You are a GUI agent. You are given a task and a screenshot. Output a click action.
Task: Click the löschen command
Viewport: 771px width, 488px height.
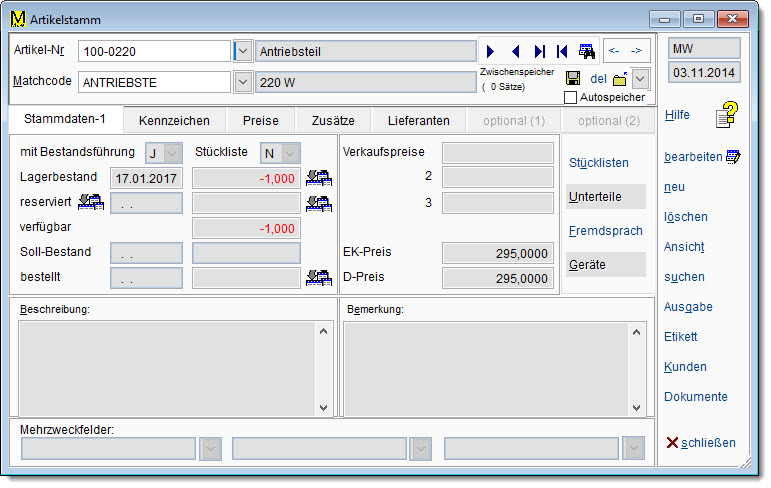[686, 217]
